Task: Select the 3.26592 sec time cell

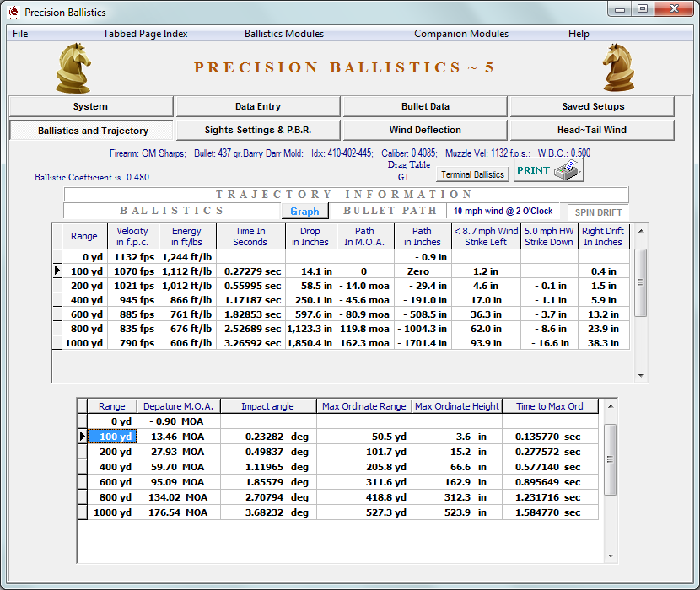Action: click(250, 343)
